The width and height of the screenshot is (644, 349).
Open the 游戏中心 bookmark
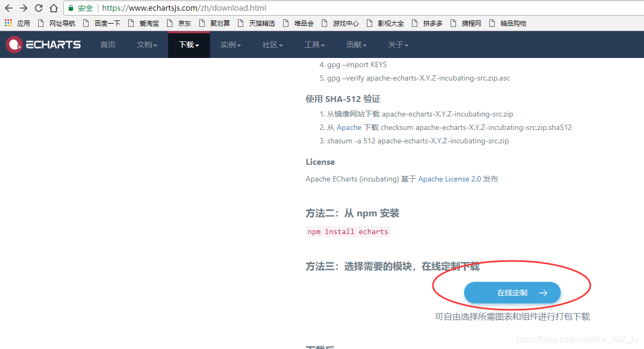(x=341, y=24)
